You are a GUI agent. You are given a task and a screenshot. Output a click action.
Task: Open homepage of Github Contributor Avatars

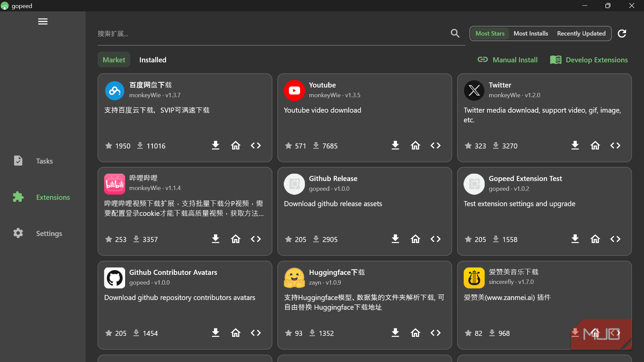coord(235,333)
